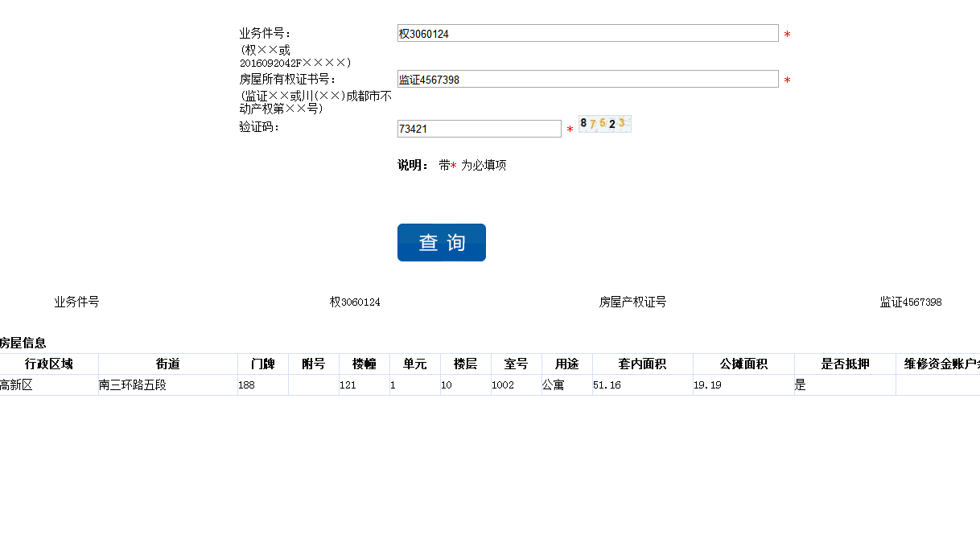This screenshot has height=551, width=980.
Task: Click the 附号 column header
Action: coord(313,364)
